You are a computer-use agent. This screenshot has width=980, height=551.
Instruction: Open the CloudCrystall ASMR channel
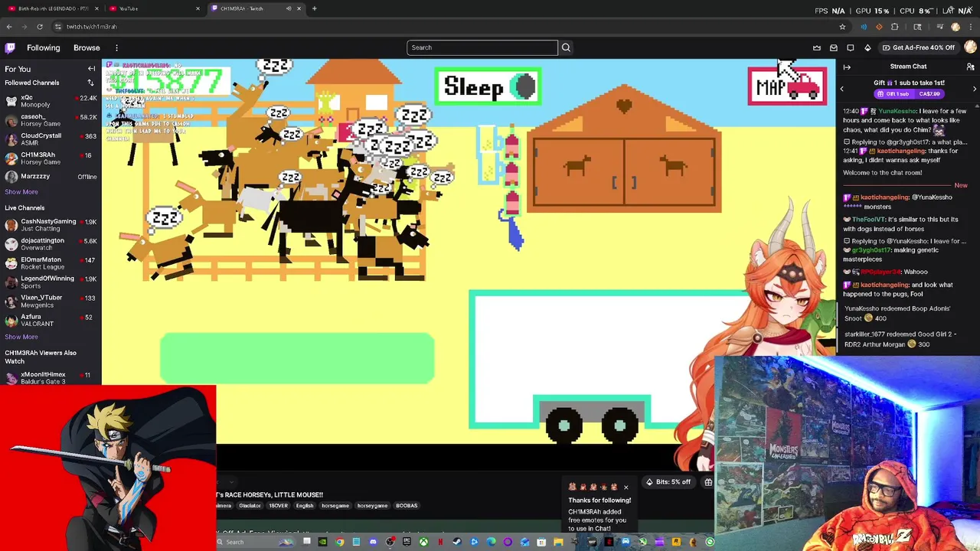[x=51, y=139]
